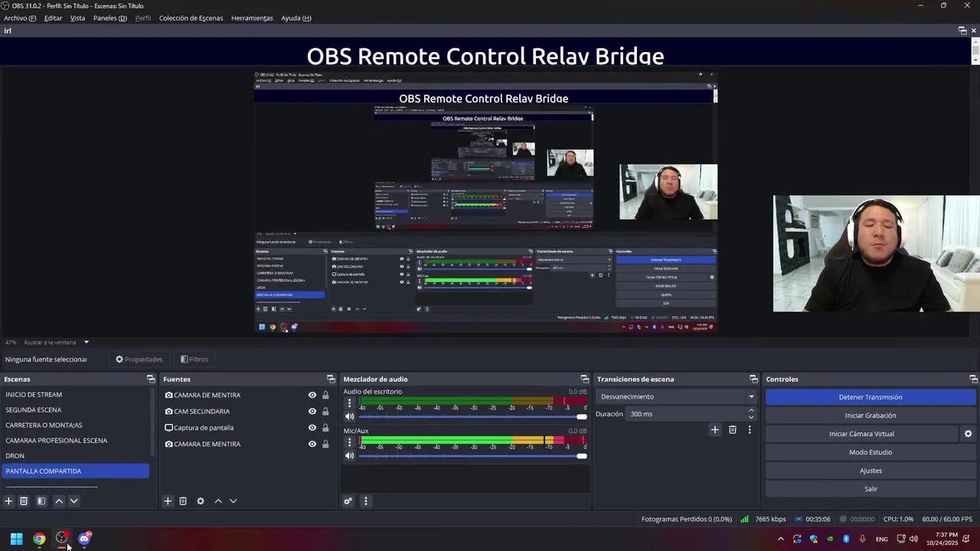Viewport: 980px width, 551px height.
Task: Undock the Mezclador de audio panel
Action: click(x=585, y=379)
